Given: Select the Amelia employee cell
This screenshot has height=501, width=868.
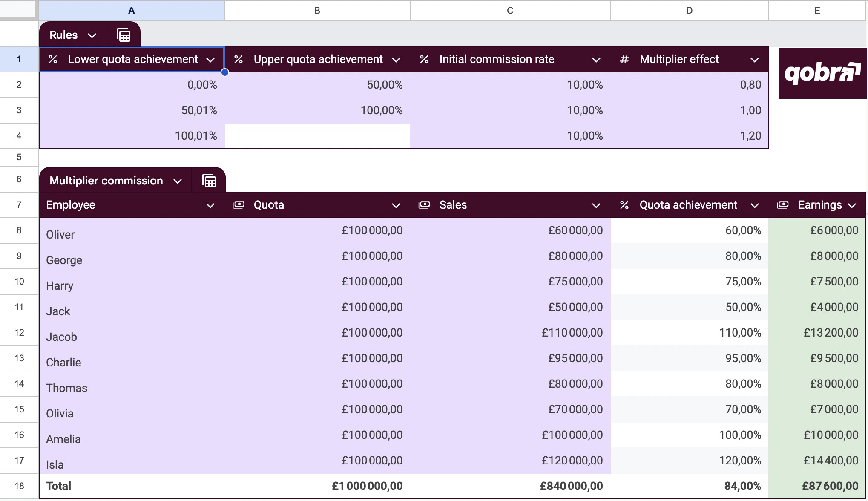Looking at the screenshot, I should [132, 435].
